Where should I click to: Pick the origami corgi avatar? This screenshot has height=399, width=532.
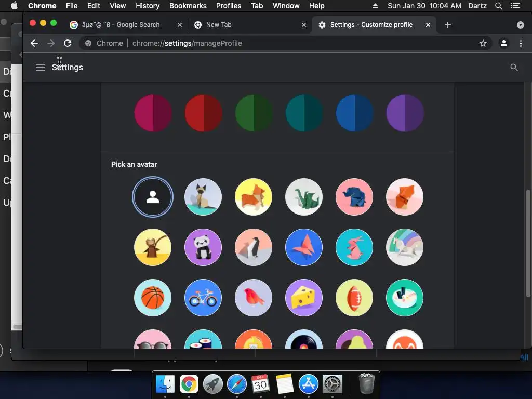254,197
